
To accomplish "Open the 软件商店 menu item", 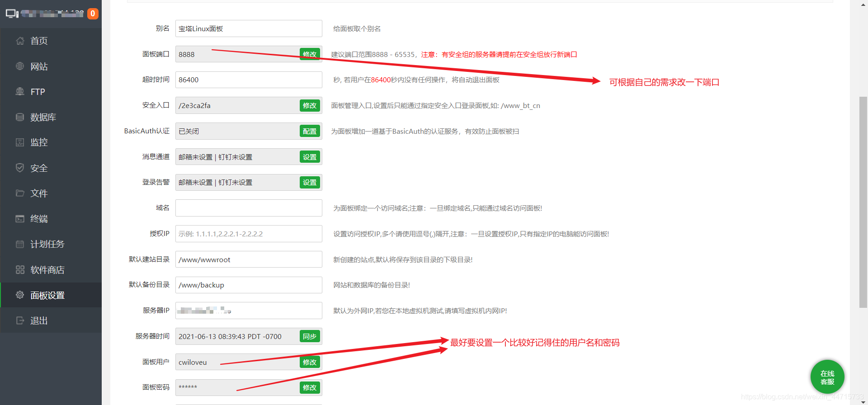I will pyautogui.click(x=51, y=270).
